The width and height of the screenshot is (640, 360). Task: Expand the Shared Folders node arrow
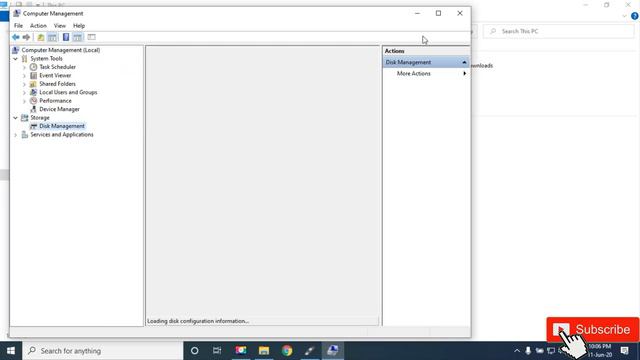click(x=24, y=84)
